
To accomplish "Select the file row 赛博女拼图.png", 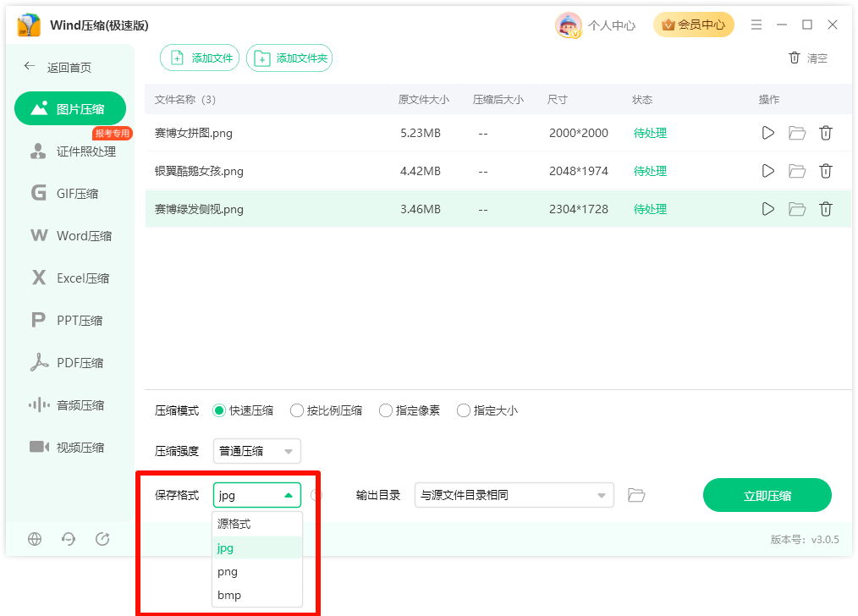I will [498, 133].
